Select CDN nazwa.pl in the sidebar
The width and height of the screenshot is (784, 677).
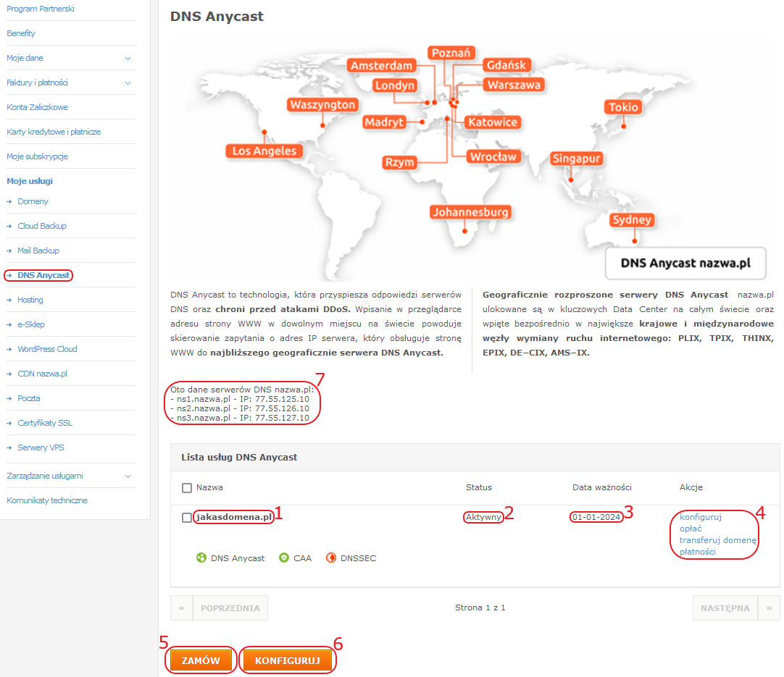coord(43,374)
